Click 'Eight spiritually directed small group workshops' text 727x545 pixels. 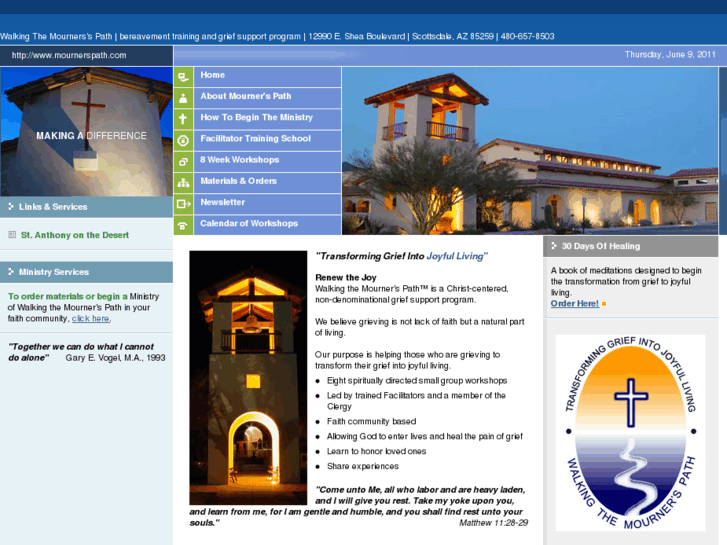coord(417,381)
